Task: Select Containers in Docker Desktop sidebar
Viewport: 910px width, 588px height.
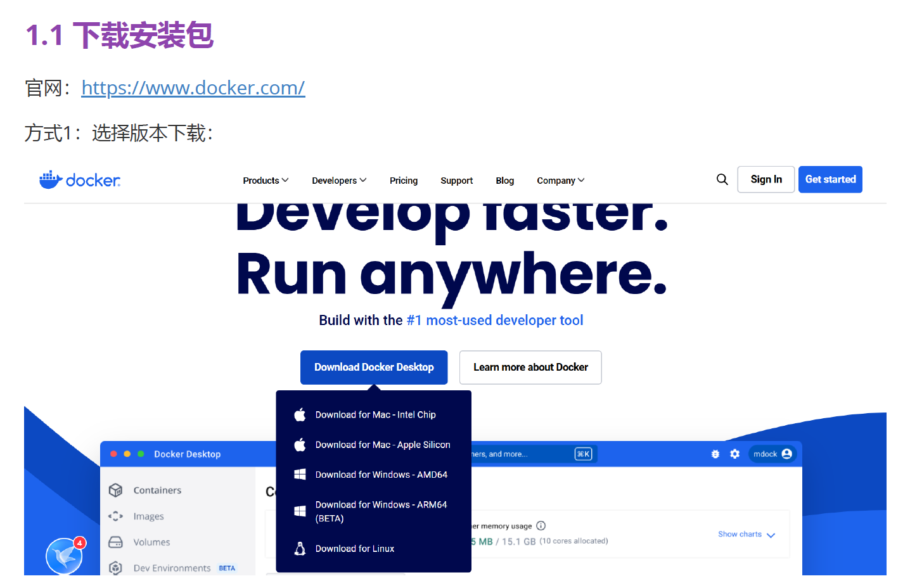Action: click(157, 490)
